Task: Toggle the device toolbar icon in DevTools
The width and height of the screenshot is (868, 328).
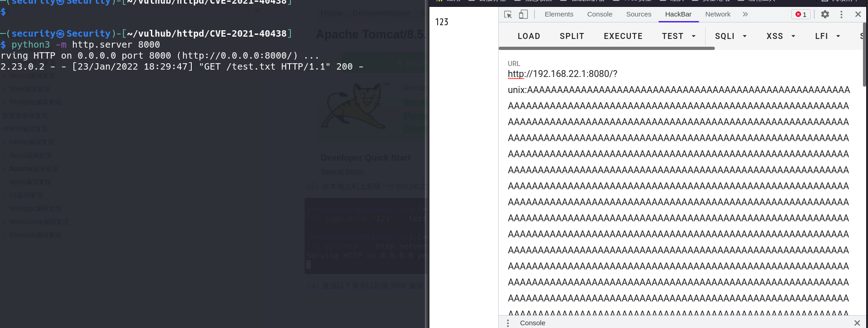Action: (523, 14)
